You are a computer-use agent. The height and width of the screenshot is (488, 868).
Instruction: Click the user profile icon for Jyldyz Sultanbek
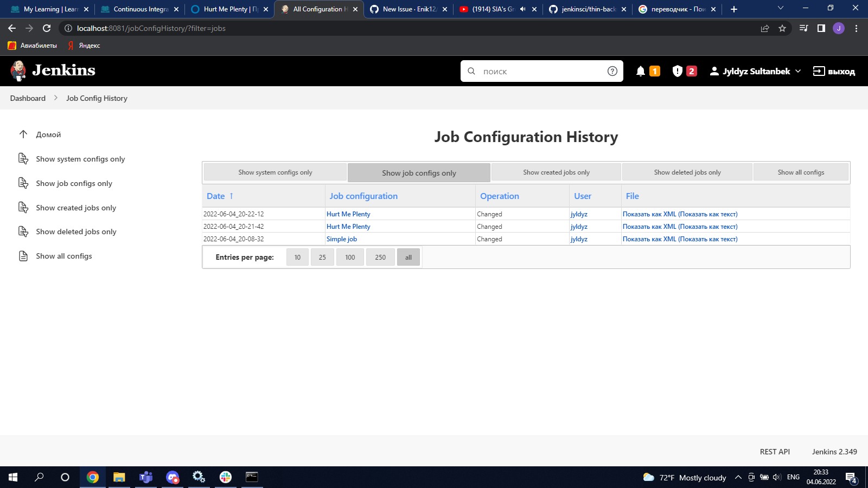[714, 71]
